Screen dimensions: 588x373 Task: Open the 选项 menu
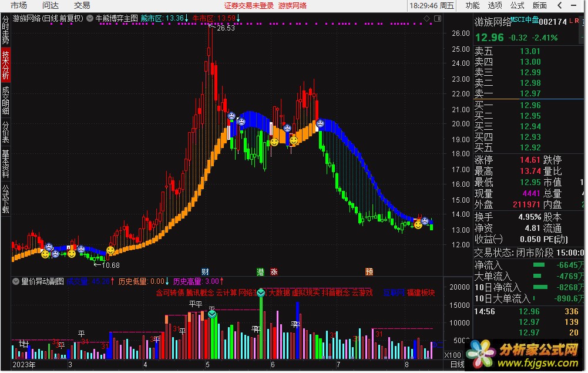[x=495, y=6]
